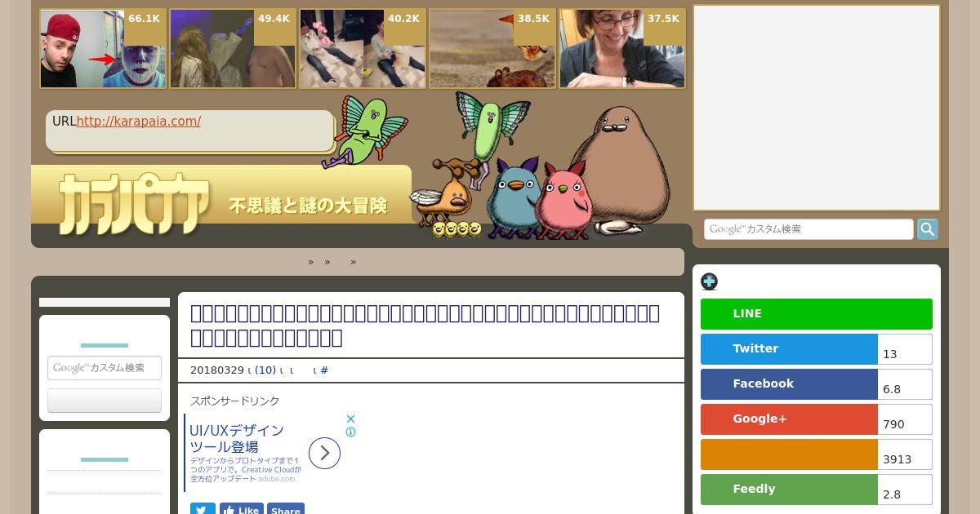Click the Twitter count 13
This screenshot has height=514, width=980.
coord(890,354)
